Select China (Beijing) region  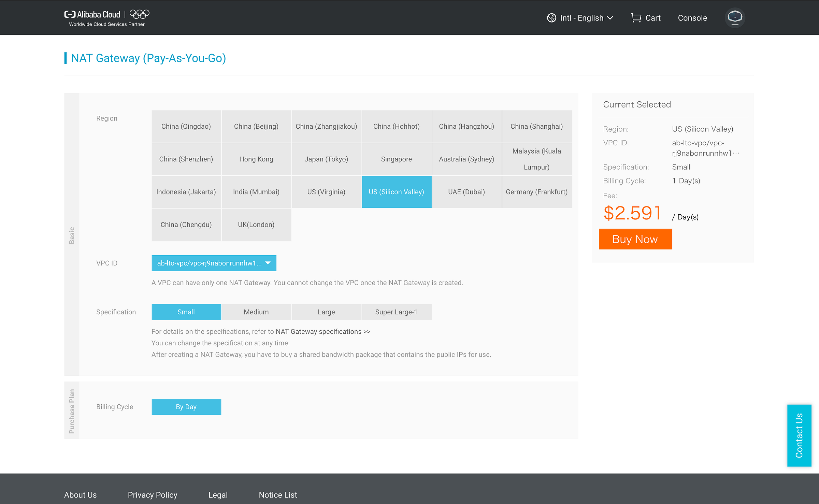[256, 126]
